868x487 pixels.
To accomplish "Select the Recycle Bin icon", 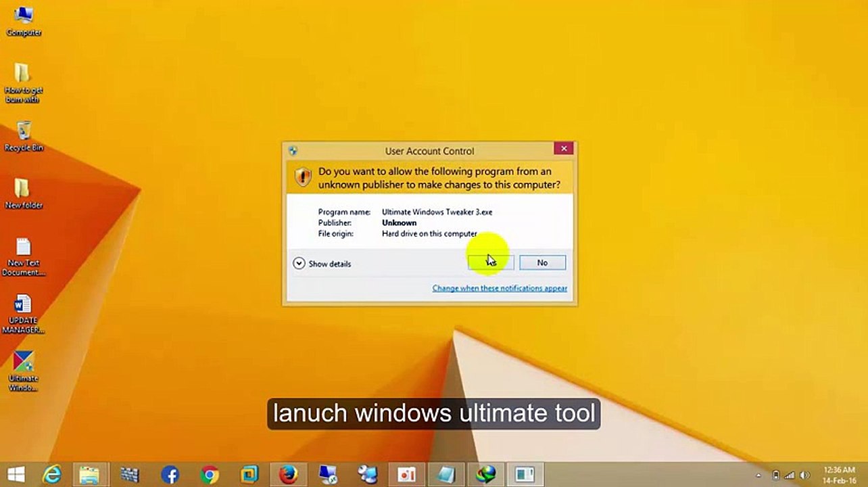I will pyautogui.click(x=24, y=136).
